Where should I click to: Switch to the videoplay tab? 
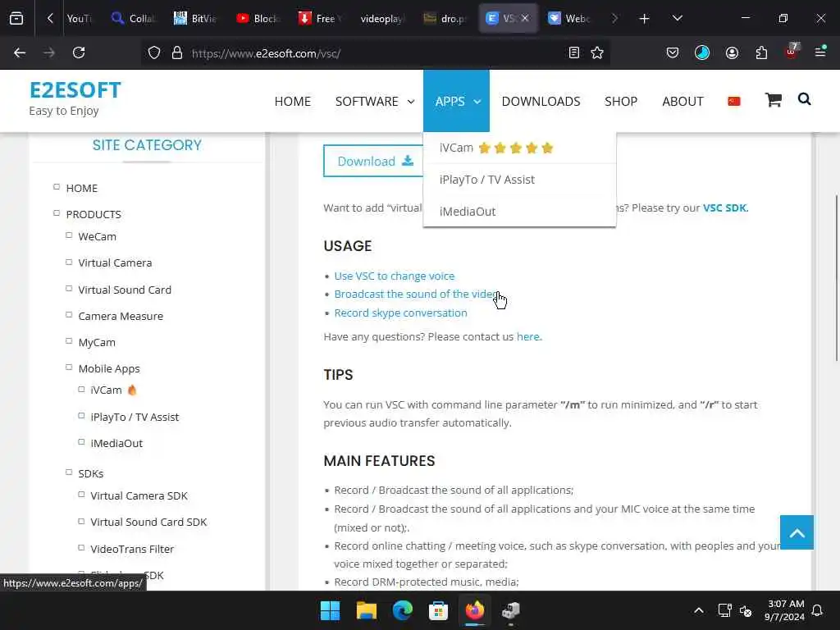pos(381,18)
